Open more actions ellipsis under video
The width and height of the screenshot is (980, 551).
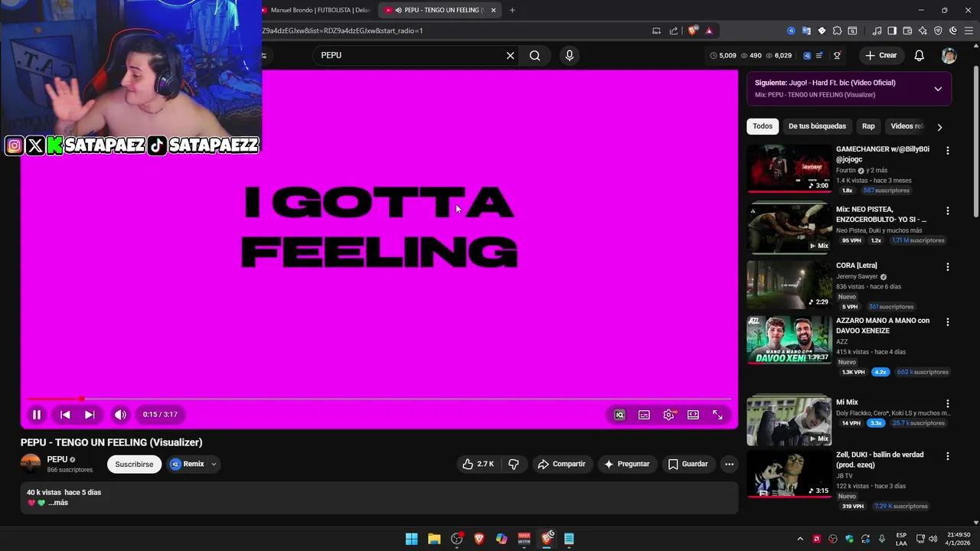pos(729,464)
